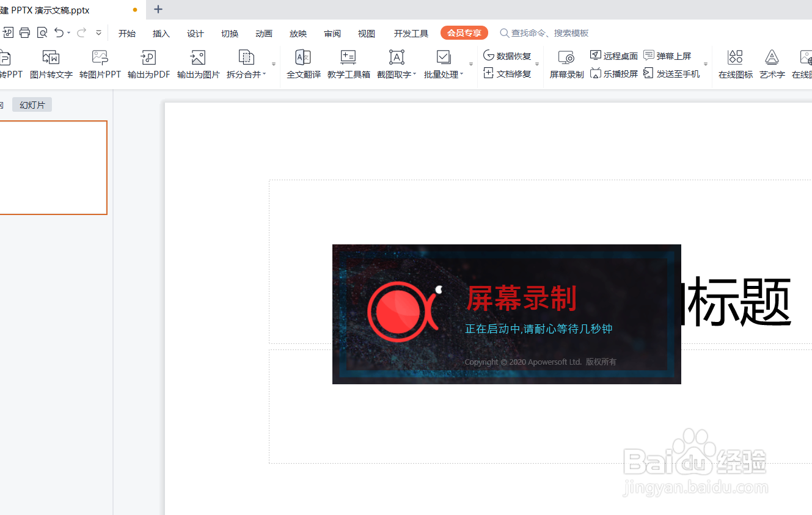Open 拆分合并 dropdown tool
The width and height of the screenshot is (812, 515).
[246, 65]
